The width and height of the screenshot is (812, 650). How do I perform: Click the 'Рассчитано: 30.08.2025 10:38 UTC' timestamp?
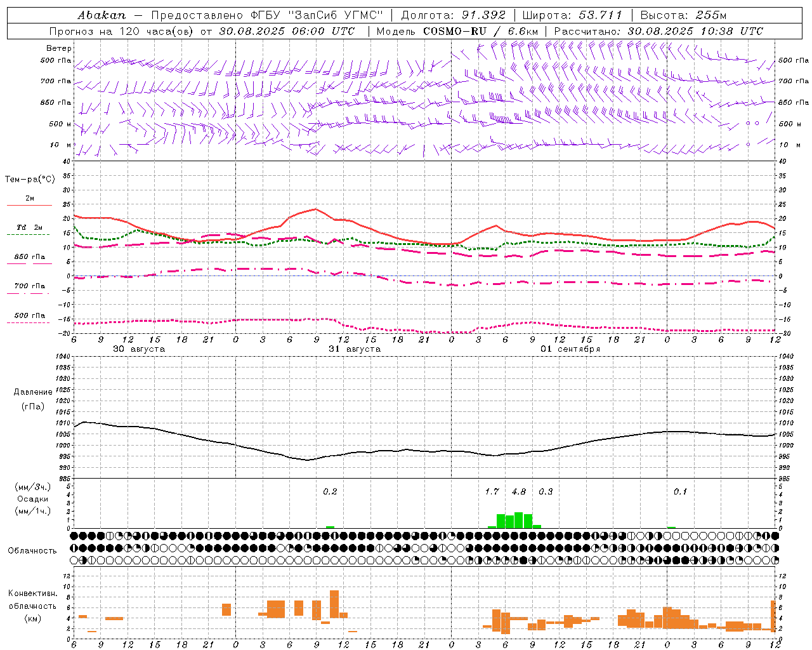point(658,31)
